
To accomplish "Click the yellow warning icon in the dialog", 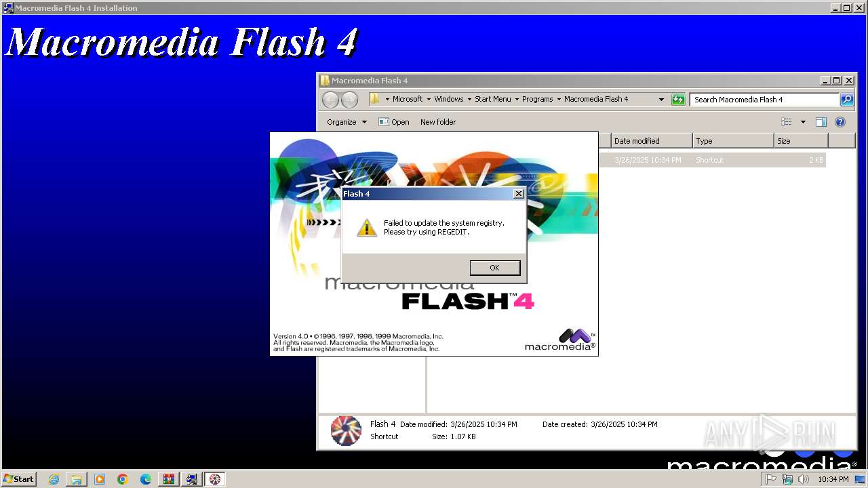I will (x=367, y=227).
